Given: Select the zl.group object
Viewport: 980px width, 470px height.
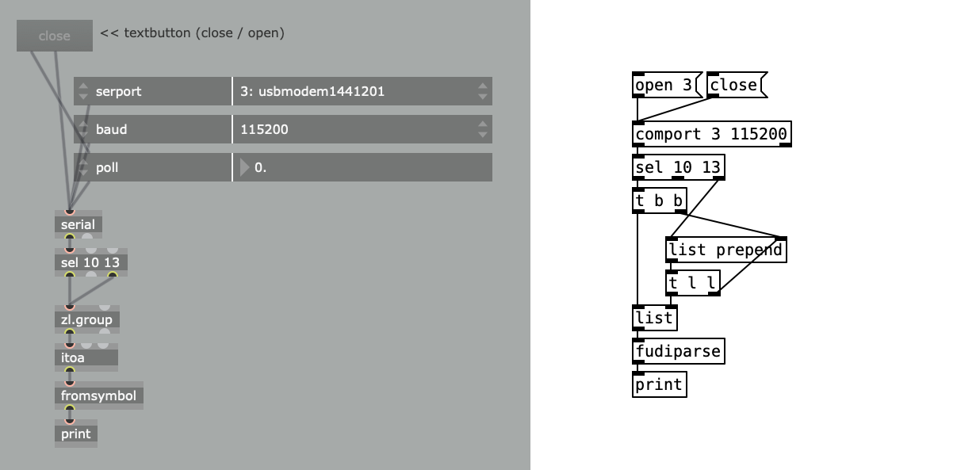Looking at the screenshot, I should pos(86,319).
